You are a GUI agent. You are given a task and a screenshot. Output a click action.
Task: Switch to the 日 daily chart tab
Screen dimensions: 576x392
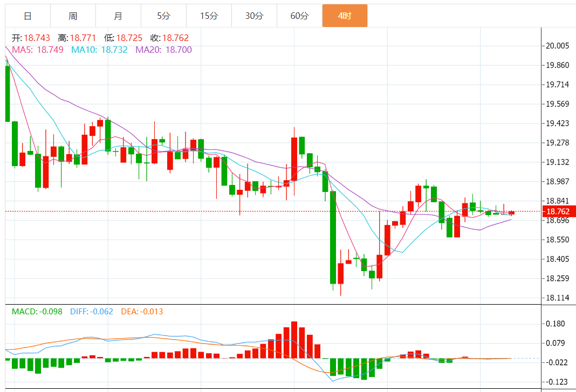tap(28, 16)
